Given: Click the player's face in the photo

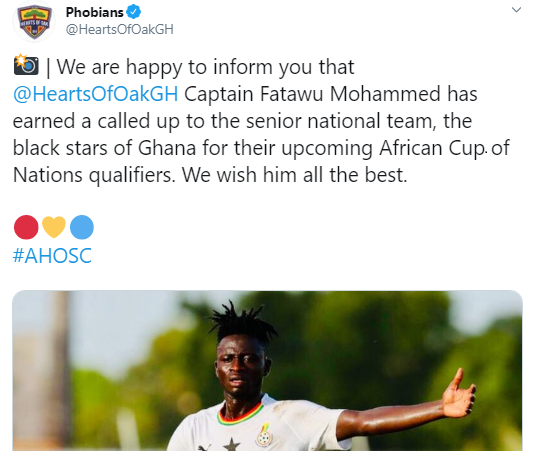Looking at the screenshot, I should [x=238, y=367].
